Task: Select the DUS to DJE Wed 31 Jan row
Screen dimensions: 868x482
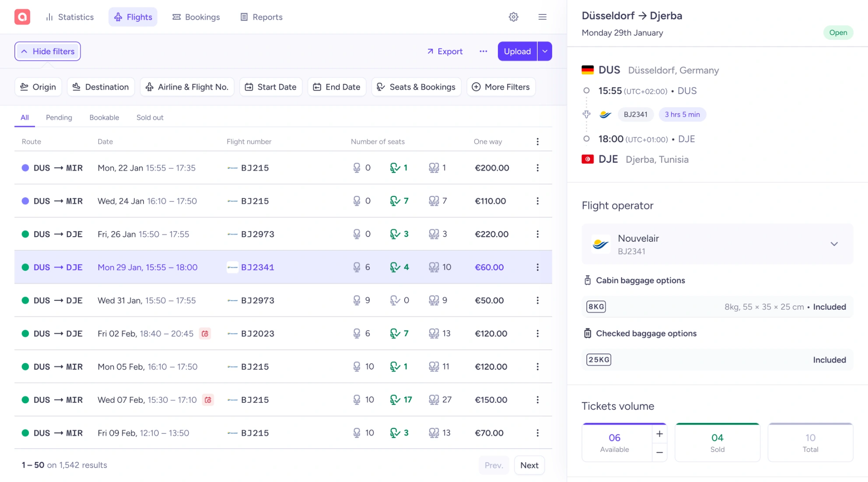Action: click(283, 300)
